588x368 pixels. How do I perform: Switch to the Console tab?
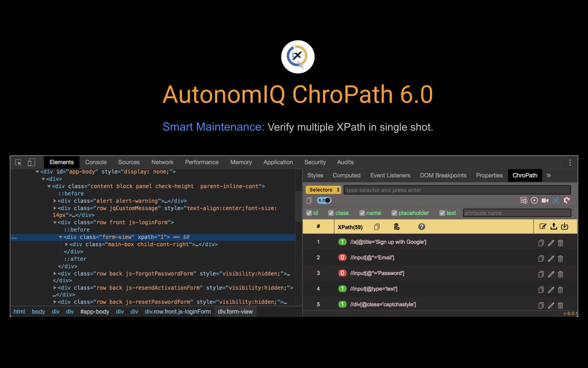click(96, 162)
